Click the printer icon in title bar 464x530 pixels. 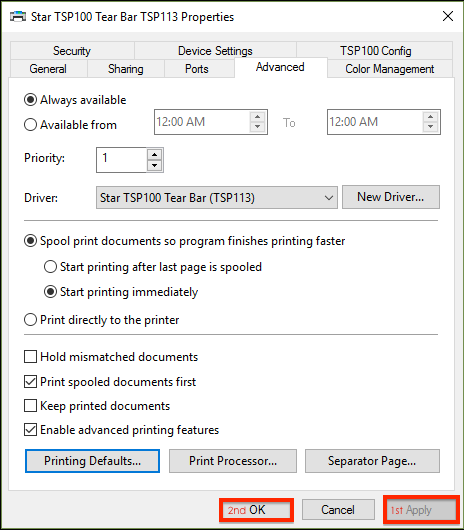[18, 17]
